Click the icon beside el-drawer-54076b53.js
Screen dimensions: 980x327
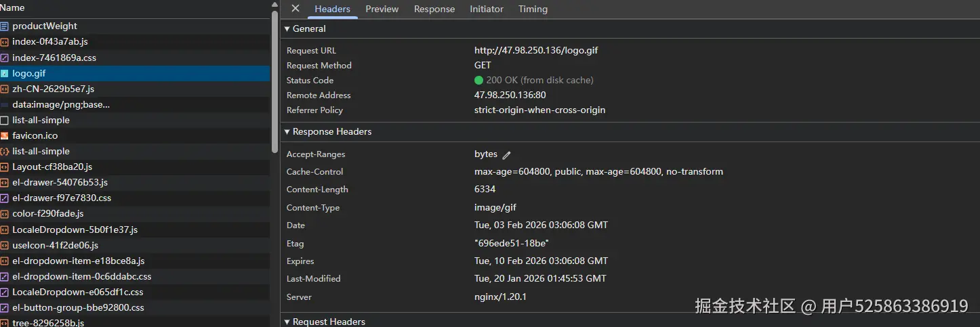point(5,182)
